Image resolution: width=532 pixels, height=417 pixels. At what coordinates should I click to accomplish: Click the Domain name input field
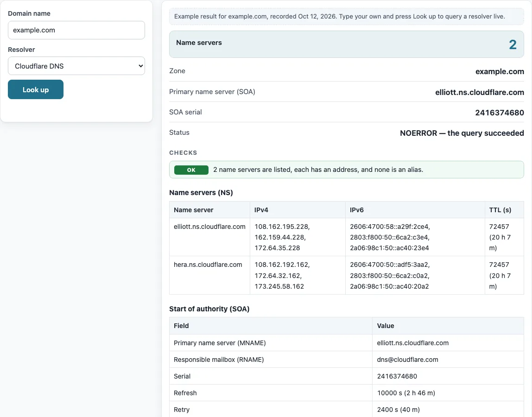pyautogui.click(x=76, y=30)
